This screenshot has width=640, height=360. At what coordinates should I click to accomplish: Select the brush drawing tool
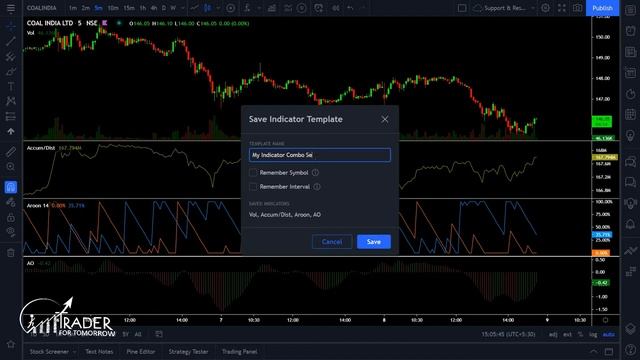(x=11, y=72)
